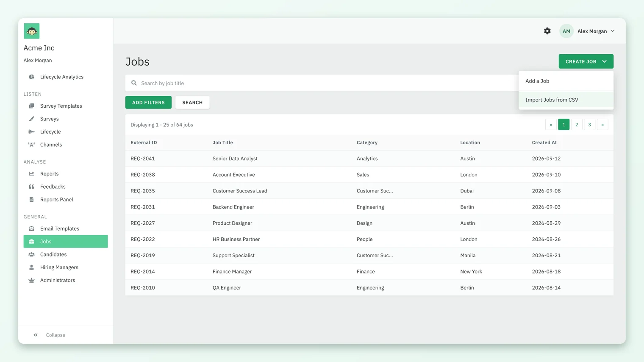Go to page 3 of jobs
The height and width of the screenshot is (362, 644).
pyautogui.click(x=589, y=125)
